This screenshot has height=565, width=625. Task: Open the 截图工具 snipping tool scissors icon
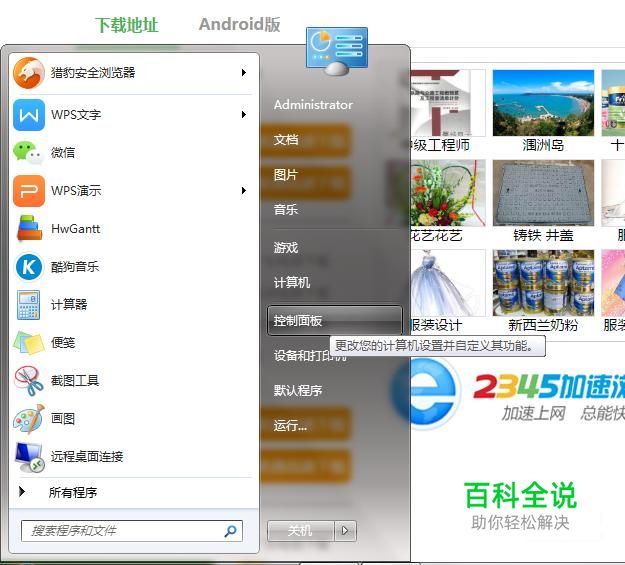[x=28, y=380]
